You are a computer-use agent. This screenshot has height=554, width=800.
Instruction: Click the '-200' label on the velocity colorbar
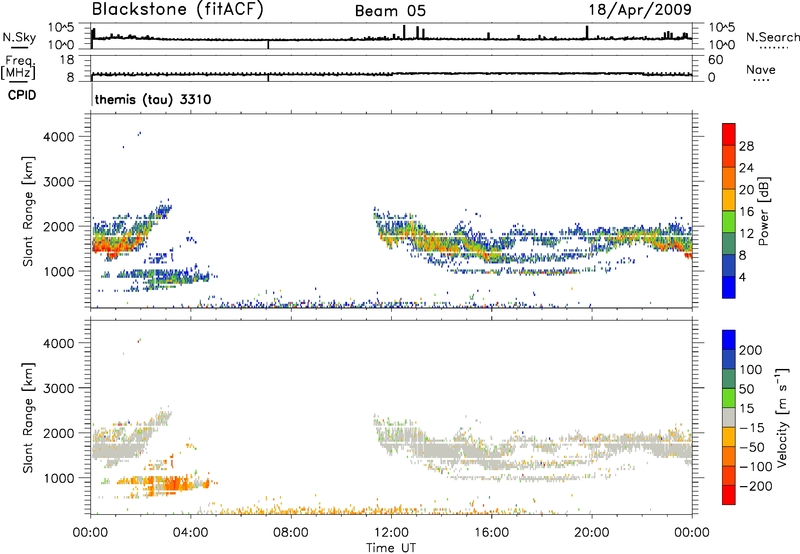pyautogui.click(x=755, y=486)
